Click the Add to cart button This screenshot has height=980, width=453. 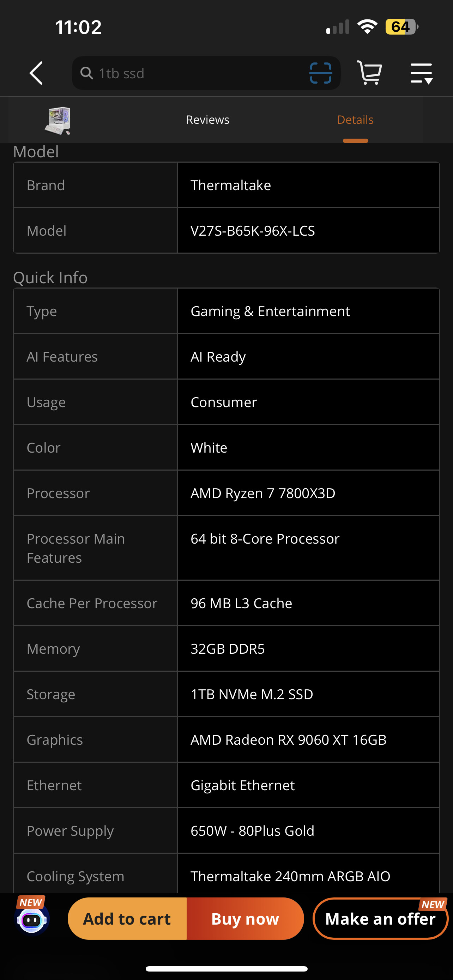pos(127,919)
